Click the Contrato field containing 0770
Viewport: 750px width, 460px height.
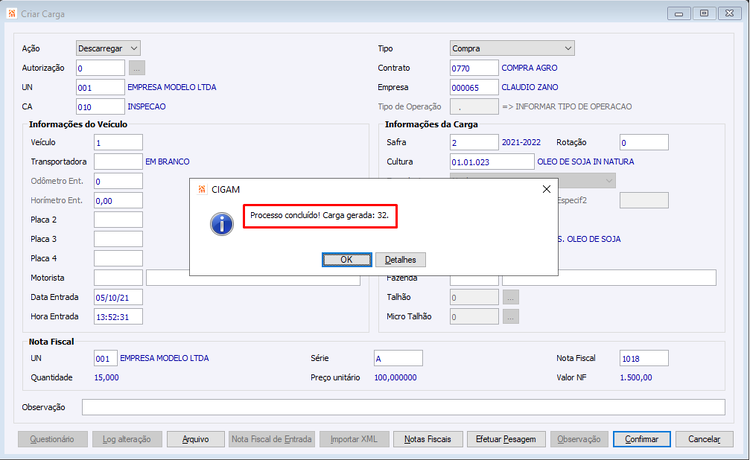474,68
